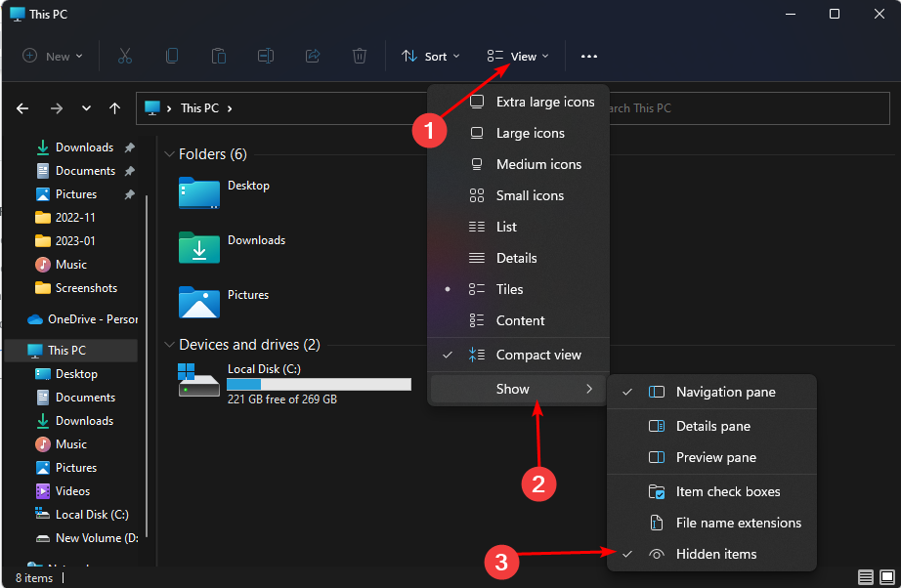Click the Search This PC field
Screen dimensions: 901x588
click(749, 107)
